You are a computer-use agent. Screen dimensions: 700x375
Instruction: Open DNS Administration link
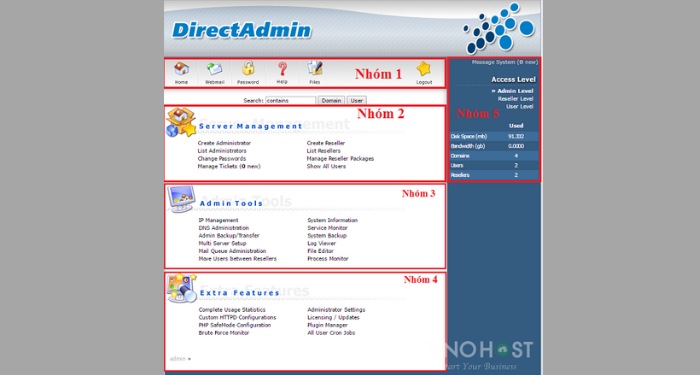224,228
